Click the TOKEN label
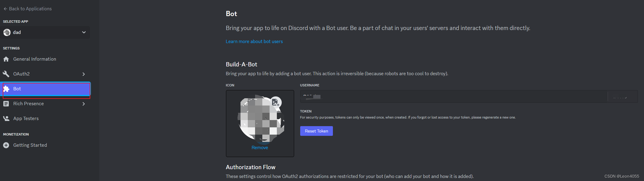Image resolution: width=644 pixels, height=181 pixels. click(306, 111)
